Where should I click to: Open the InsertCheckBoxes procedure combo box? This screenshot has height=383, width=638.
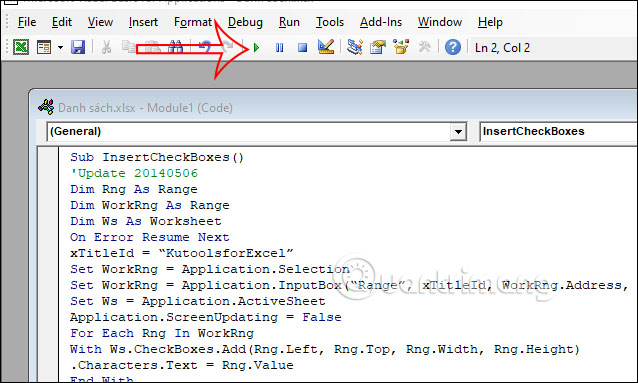pos(559,131)
